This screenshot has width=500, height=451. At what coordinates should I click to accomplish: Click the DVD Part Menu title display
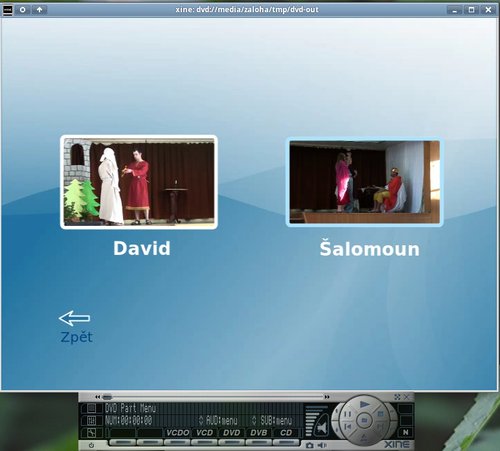(x=131, y=408)
